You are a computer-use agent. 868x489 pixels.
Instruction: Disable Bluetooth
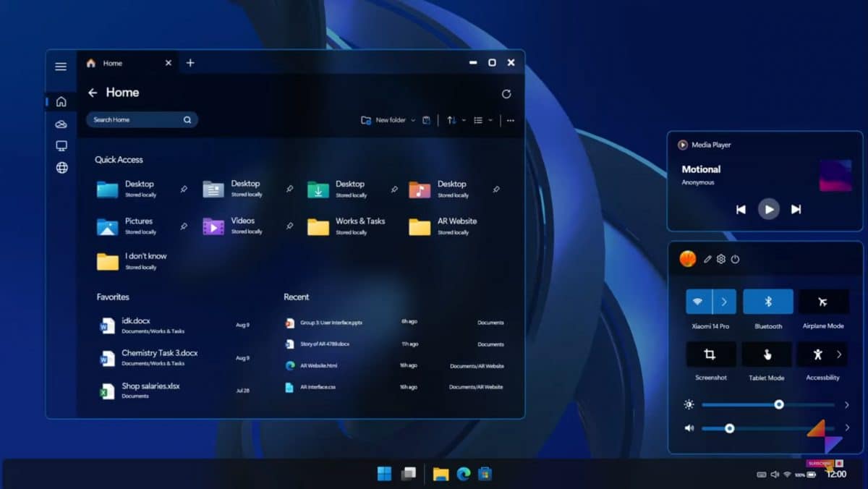coord(767,302)
